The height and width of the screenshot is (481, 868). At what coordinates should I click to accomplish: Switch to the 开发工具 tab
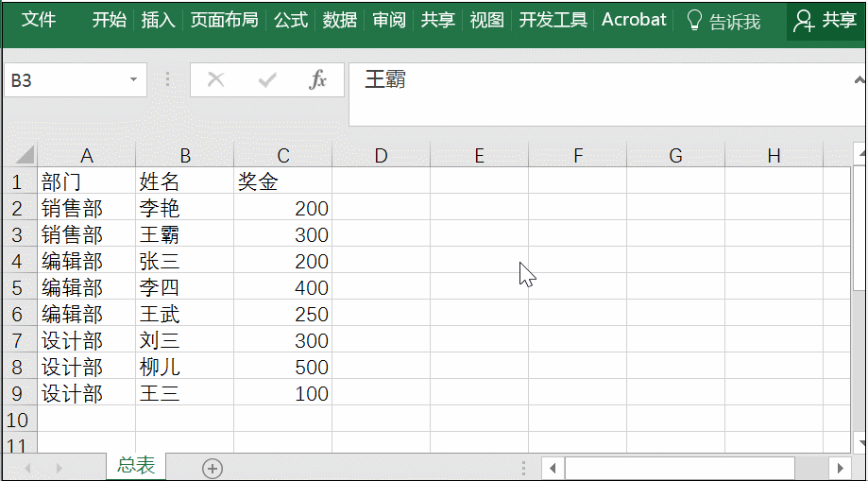553,21
